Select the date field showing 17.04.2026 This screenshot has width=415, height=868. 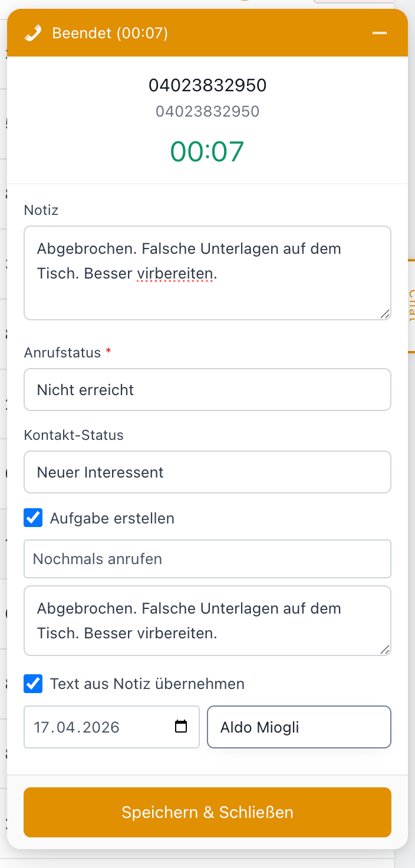(x=88, y=727)
